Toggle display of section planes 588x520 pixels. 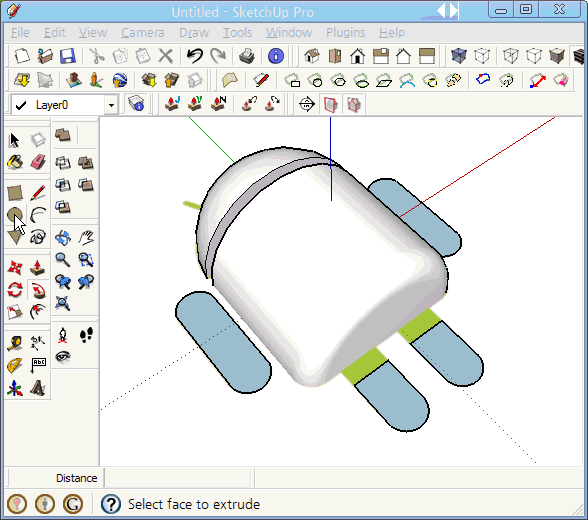[x=330, y=105]
